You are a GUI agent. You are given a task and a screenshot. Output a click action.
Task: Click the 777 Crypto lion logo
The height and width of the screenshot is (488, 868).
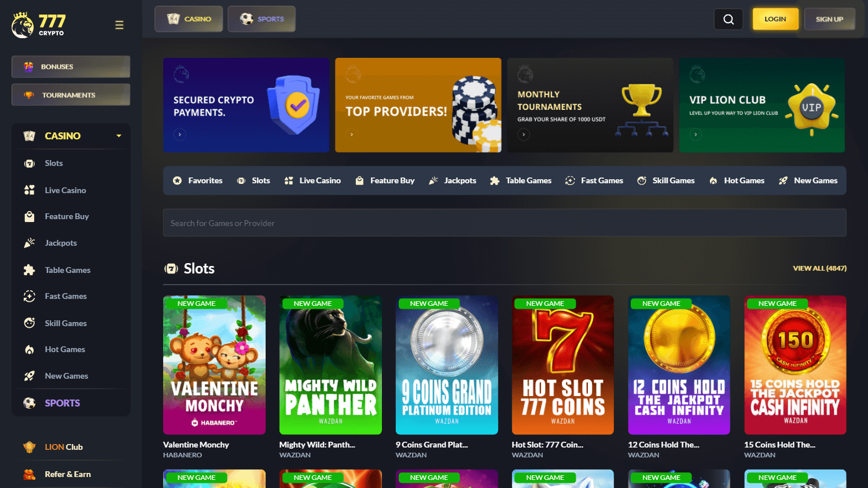[38, 25]
